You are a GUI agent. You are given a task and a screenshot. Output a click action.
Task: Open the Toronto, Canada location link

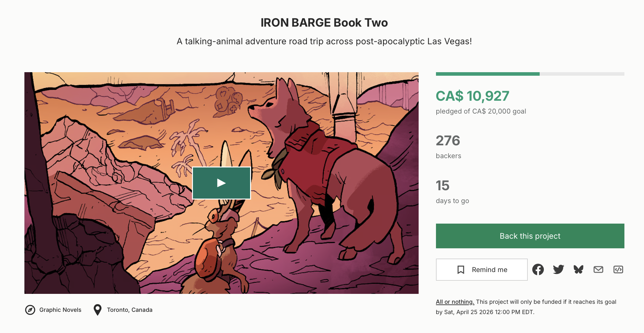pyautogui.click(x=130, y=310)
